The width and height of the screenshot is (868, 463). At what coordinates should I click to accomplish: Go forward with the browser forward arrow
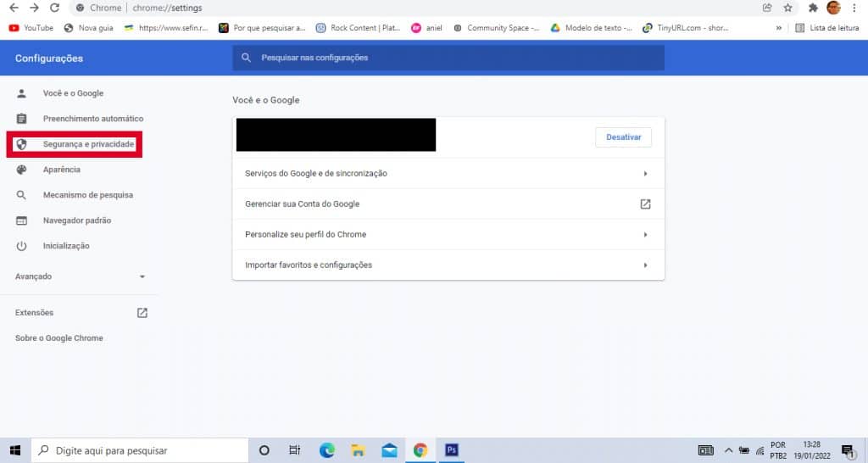click(x=34, y=8)
